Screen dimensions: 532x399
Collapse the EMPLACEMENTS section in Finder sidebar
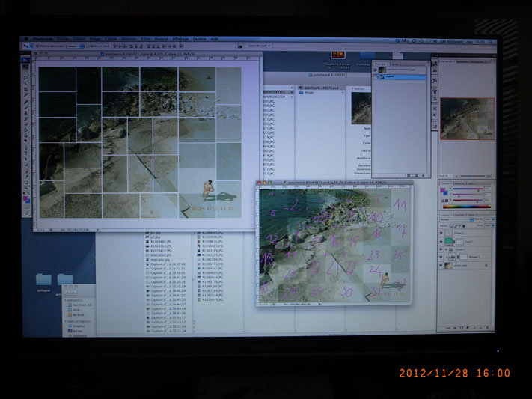pos(65,321)
